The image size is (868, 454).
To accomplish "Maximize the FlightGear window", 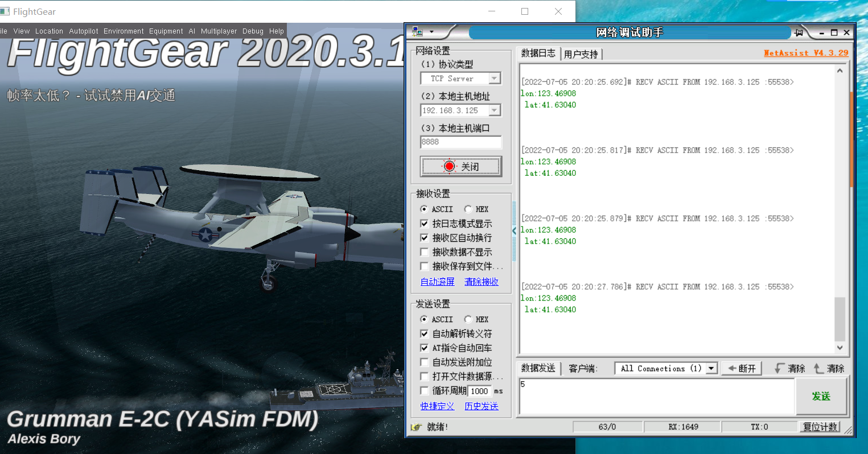I will [x=525, y=11].
